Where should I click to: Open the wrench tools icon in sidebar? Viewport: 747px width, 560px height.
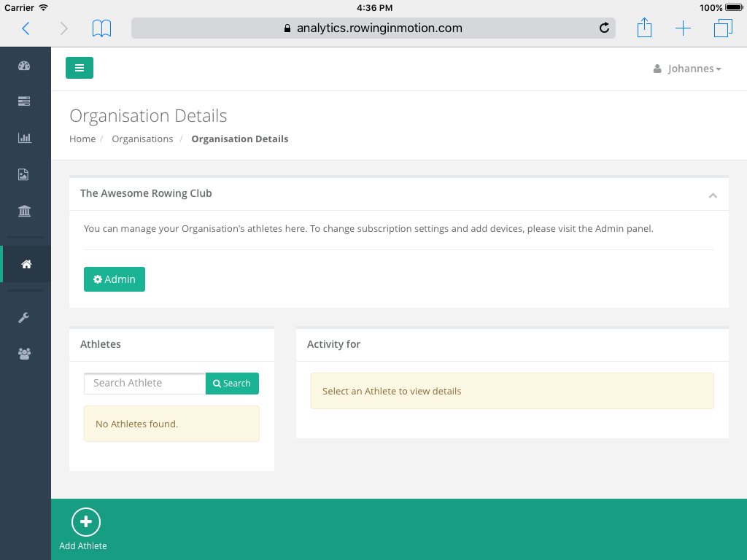tap(24, 317)
